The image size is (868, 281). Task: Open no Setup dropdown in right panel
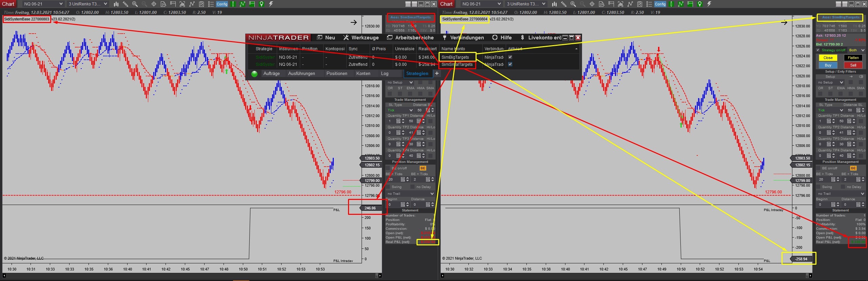[x=830, y=82]
